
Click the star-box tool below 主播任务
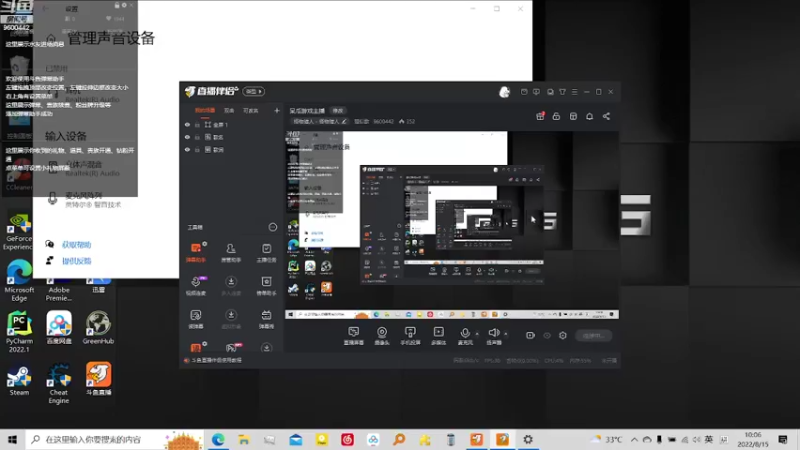tap(266, 286)
